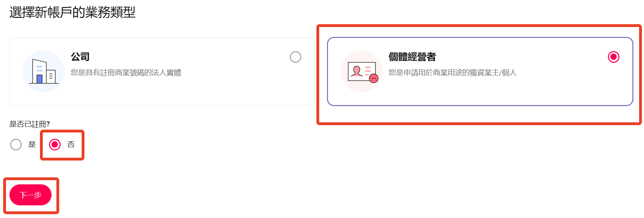The width and height of the screenshot is (644, 218).
Task: Choose 否 radio for registered question
Action: [x=55, y=144]
